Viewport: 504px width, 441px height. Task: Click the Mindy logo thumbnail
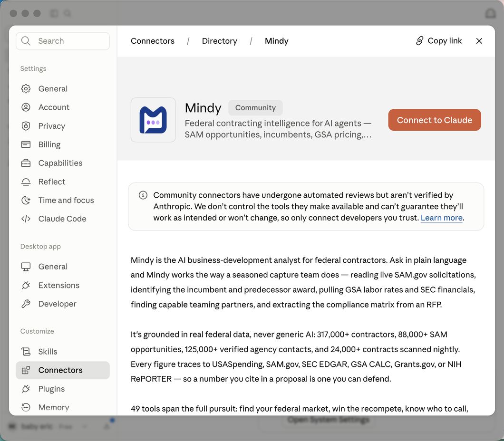coord(153,120)
